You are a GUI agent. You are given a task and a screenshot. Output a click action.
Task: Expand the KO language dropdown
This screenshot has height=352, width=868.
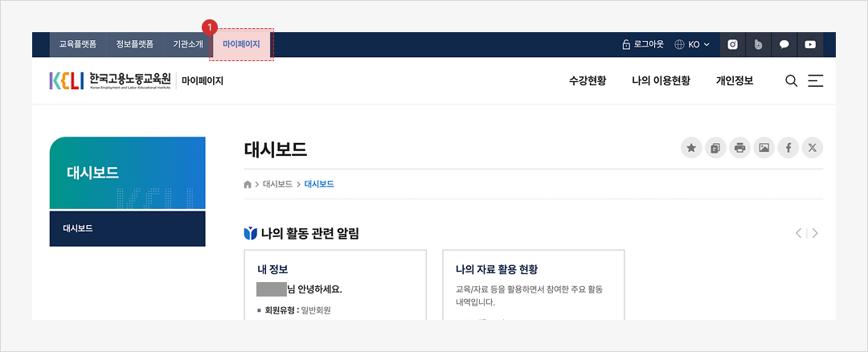coord(692,45)
